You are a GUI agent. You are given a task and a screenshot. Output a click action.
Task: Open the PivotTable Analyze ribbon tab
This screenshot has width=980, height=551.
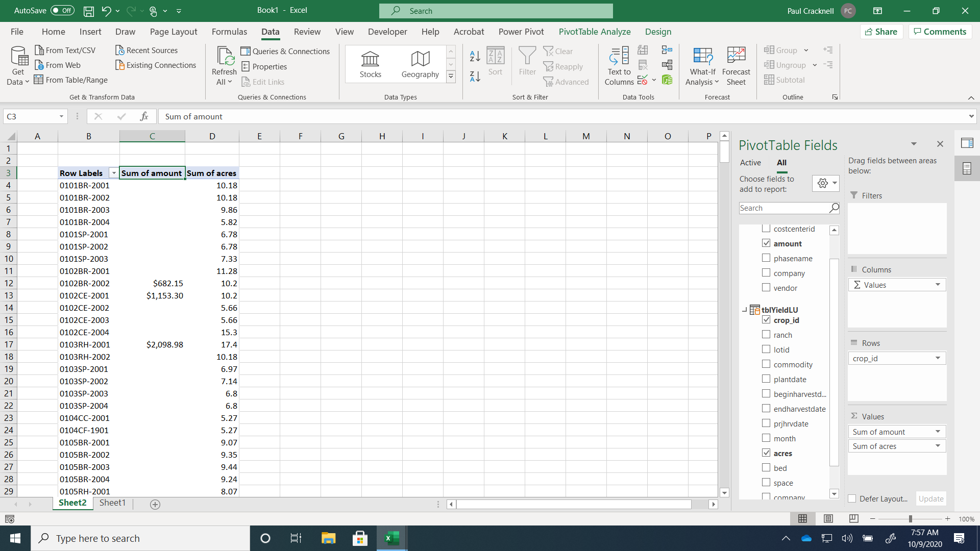(x=594, y=32)
